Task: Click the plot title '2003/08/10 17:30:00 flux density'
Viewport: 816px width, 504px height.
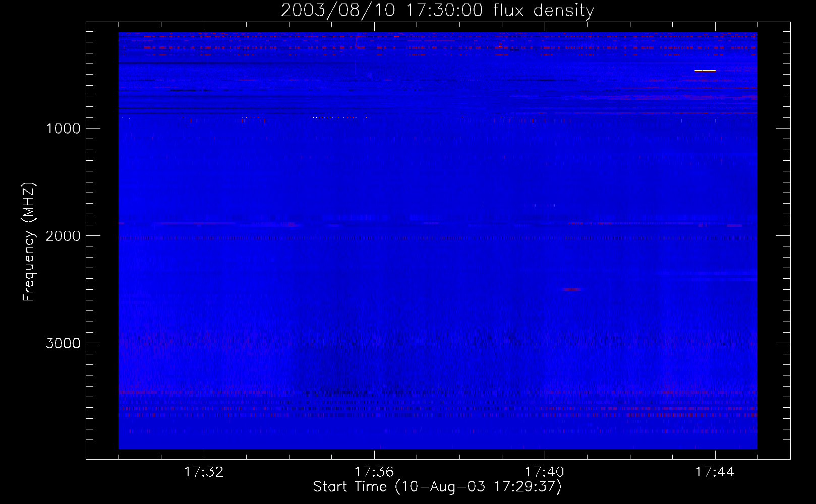Action: (x=437, y=10)
